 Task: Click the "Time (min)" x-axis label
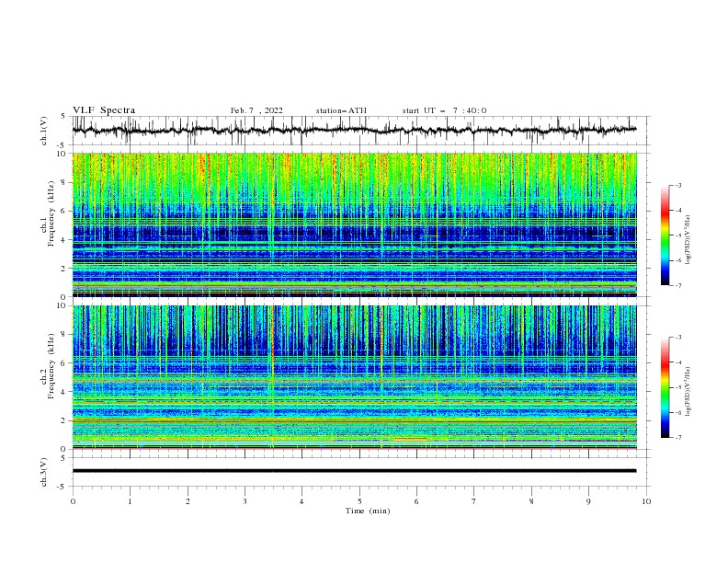point(368,511)
